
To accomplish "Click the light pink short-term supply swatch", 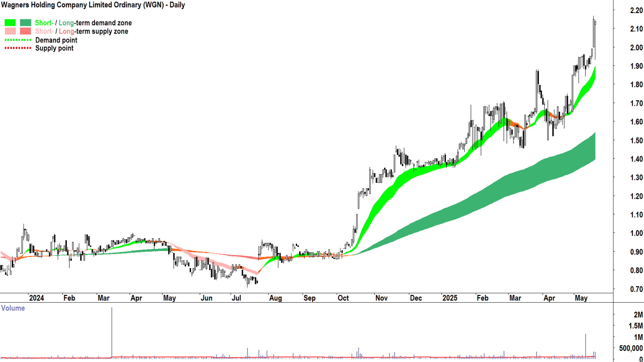I will click(10, 31).
